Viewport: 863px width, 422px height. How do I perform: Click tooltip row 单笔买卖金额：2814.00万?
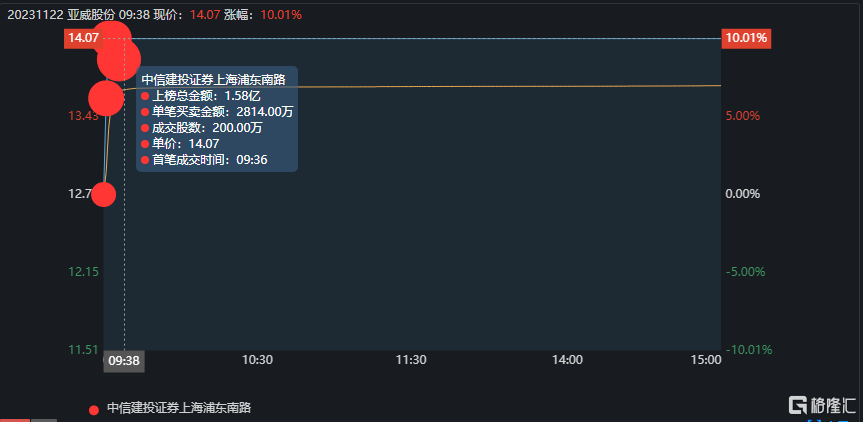[x=217, y=112]
